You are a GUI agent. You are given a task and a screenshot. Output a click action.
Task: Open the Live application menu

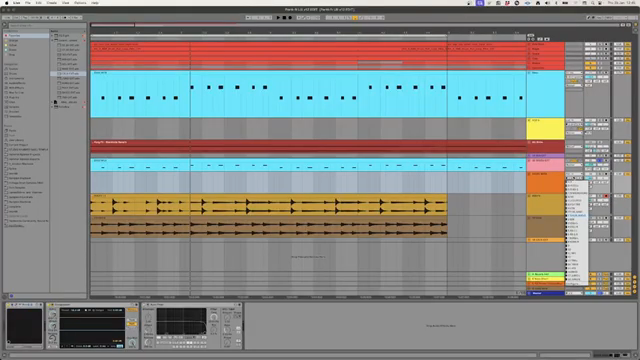tap(17, 3)
